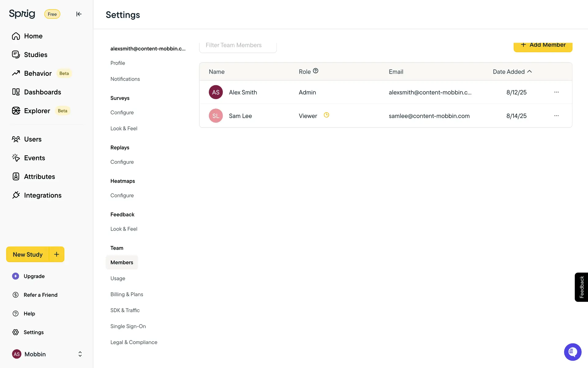The image size is (588, 368).
Task: Focus the Filter Team Members field
Action: 238,46
